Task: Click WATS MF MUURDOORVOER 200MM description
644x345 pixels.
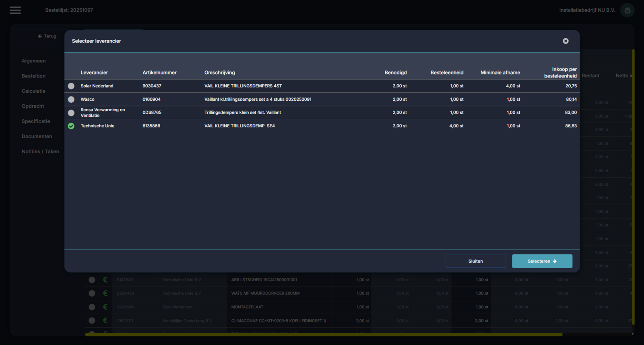Action: click(266, 293)
